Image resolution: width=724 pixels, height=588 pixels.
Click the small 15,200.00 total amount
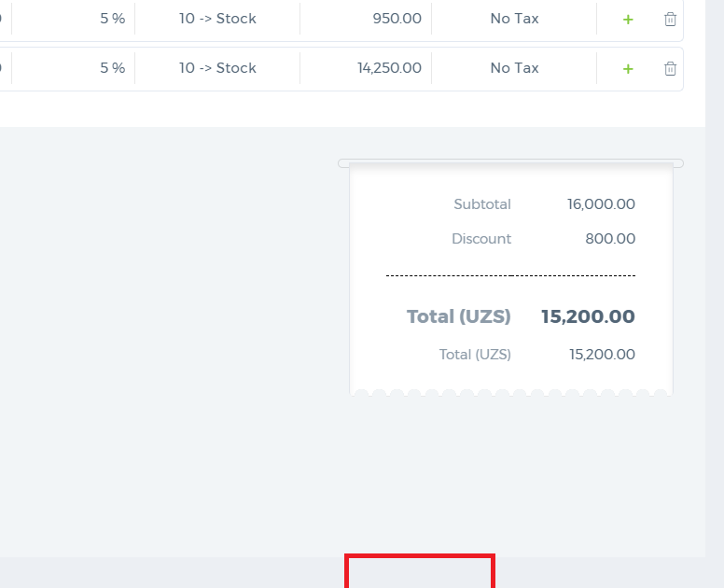pyautogui.click(x=602, y=355)
